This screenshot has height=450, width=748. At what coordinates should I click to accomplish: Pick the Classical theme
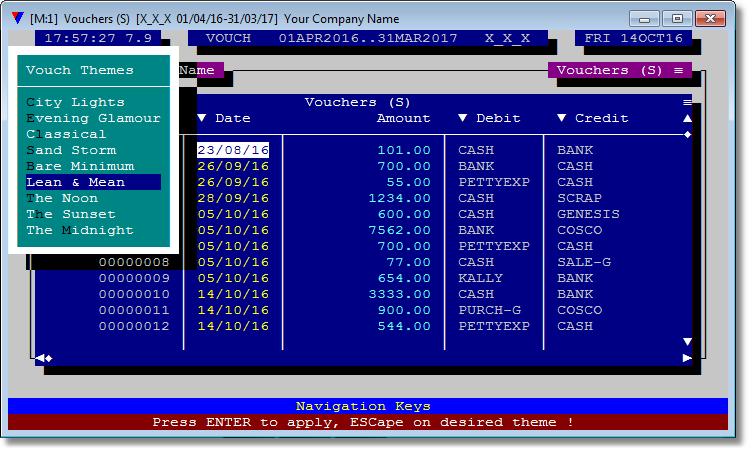click(x=94, y=134)
